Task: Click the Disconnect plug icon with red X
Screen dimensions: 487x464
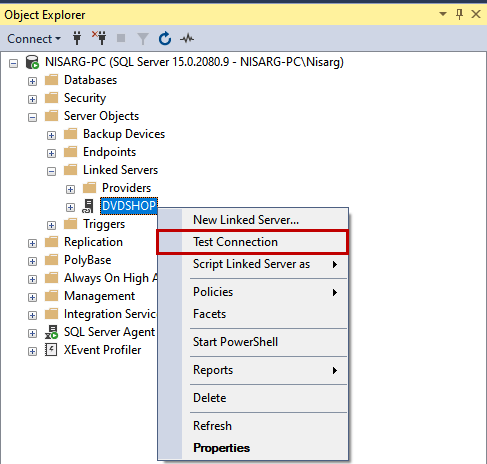Action: pyautogui.click(x=99, y=38)
